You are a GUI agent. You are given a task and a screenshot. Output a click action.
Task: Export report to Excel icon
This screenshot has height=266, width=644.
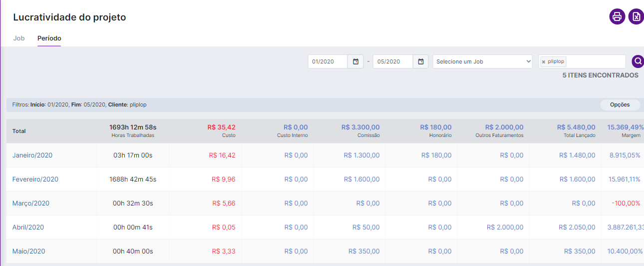(x=636, y=16)
